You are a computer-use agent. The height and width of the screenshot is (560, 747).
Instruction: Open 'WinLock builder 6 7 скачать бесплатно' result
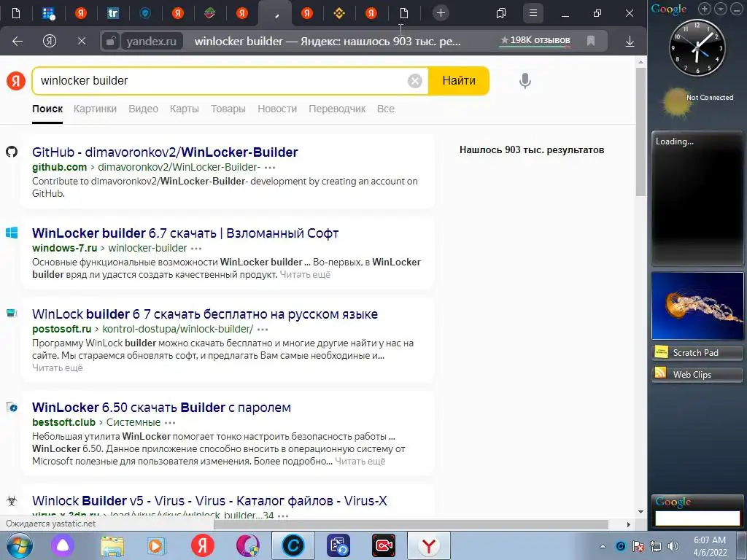click(x=205, y=314)
